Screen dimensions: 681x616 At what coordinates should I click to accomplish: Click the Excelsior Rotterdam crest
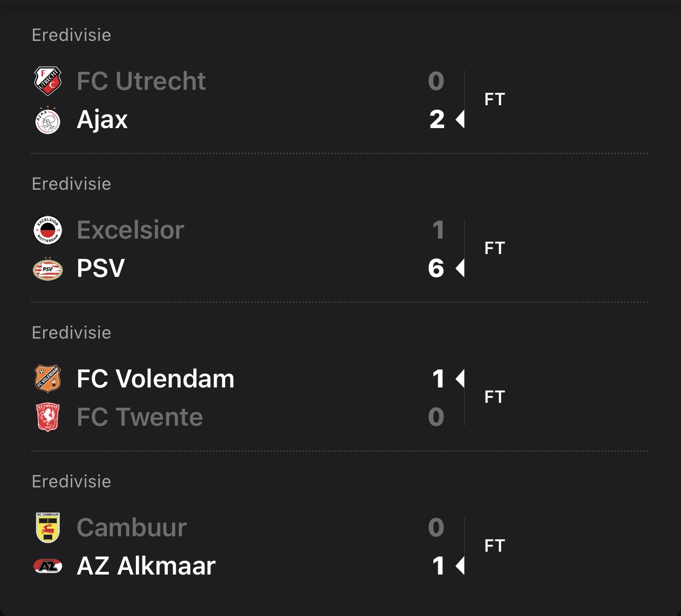point(48,230)
